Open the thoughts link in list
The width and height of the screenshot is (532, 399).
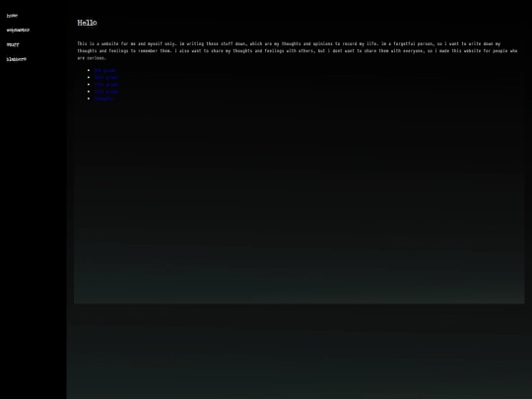(103, 99)
